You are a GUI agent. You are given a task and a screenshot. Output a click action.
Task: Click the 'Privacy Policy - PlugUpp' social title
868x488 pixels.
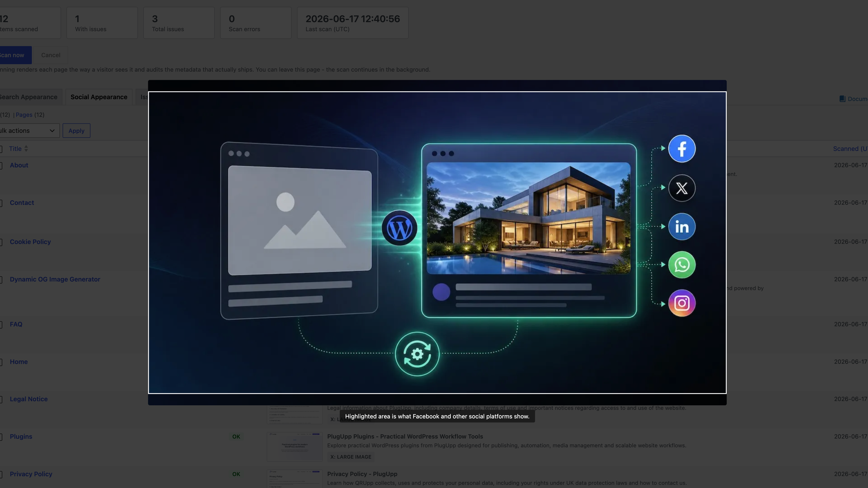(362, 474)
